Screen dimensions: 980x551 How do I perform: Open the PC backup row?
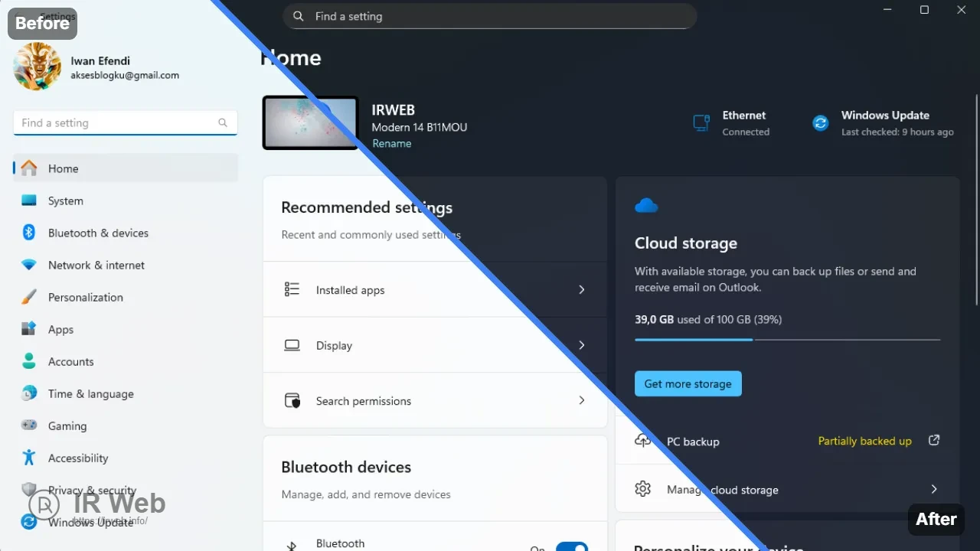(x=788, y=441)
